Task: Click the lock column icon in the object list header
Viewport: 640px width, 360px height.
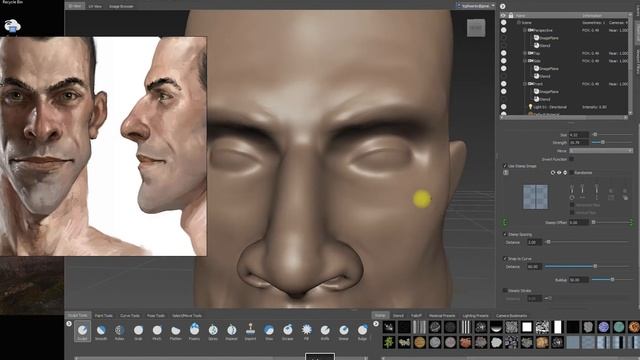Action: [x=511, y=16]
